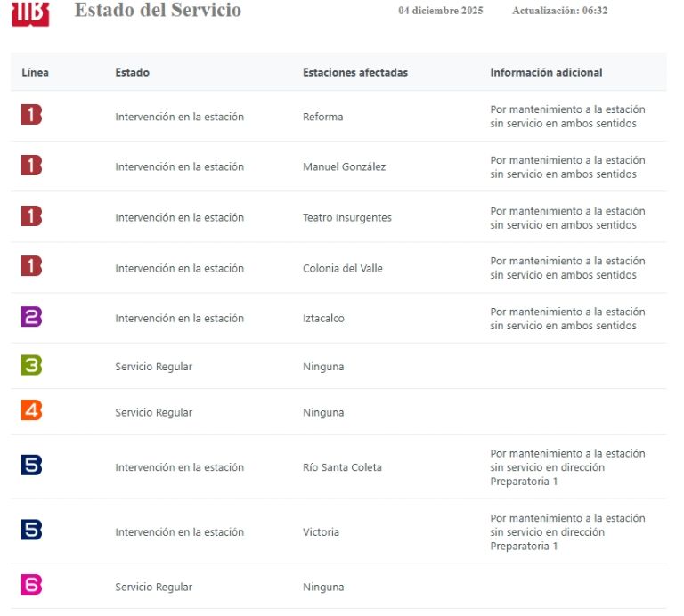Click the Metrobús MB logo
Screen dimensions: 684x616
click(30, 13)
